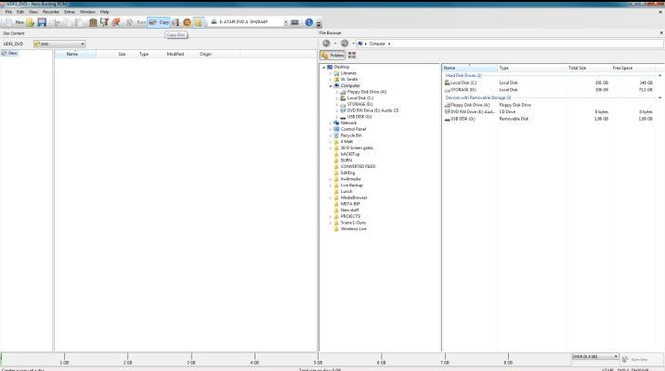
Task: Sort disc content by Origin column
Action: point(206,54)
